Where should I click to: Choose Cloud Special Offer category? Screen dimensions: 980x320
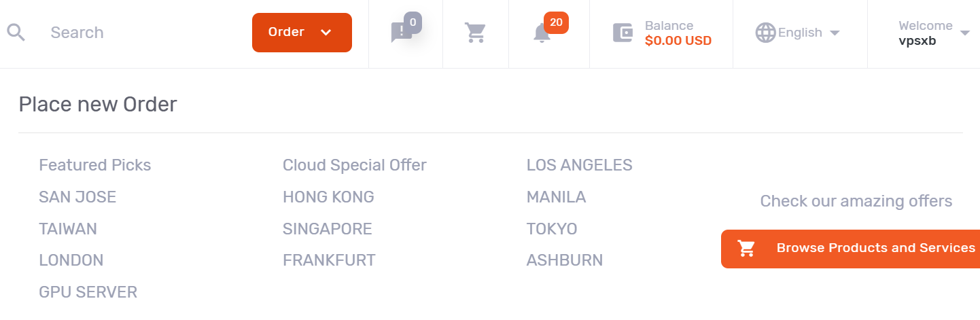355,165
